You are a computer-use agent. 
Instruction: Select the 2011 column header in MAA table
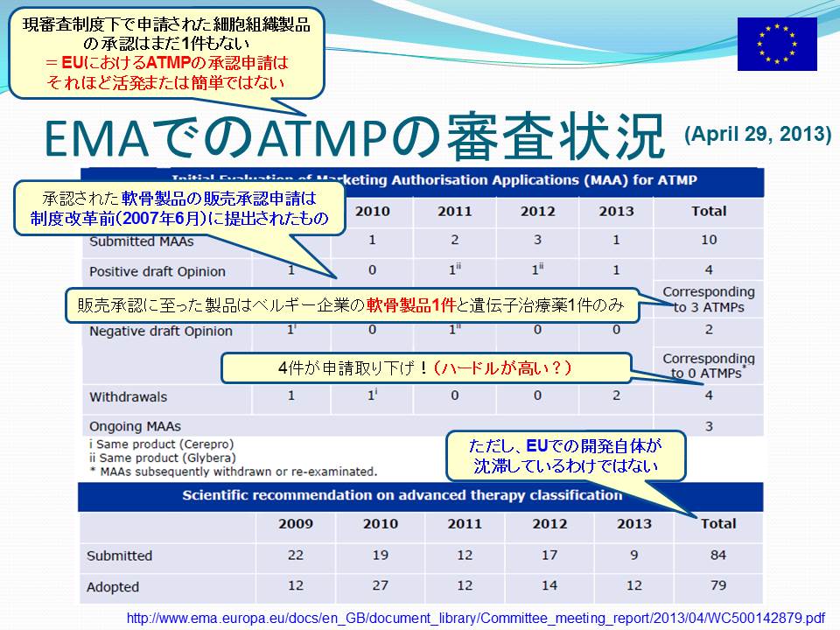click(455, 211)
